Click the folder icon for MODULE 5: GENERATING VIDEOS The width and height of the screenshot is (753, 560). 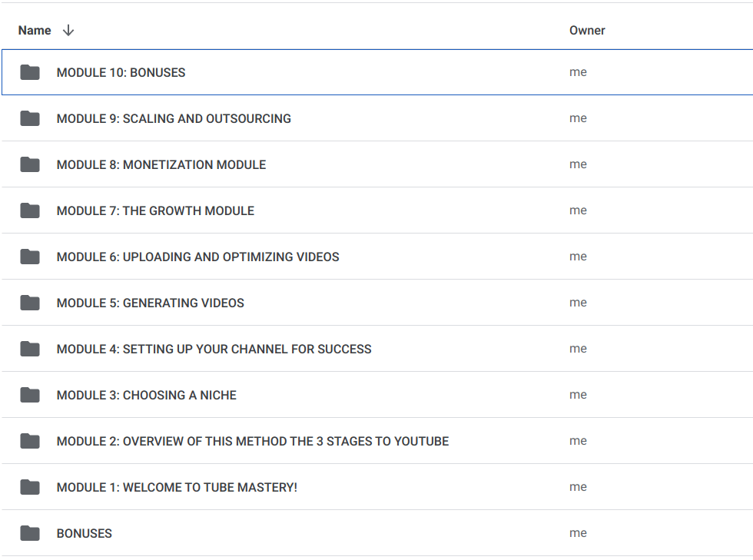click(x=29, y=303)
